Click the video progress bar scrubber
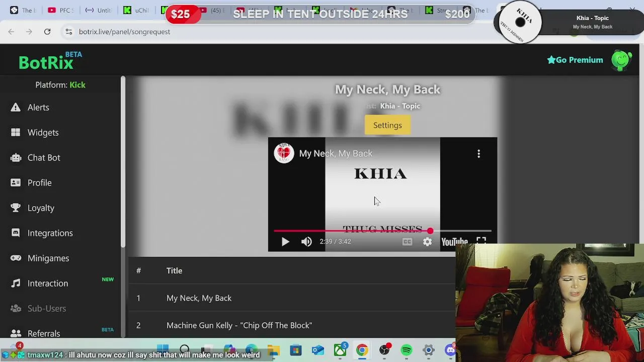The width and height of the screenshot is (644, 362). coord(430,231)
